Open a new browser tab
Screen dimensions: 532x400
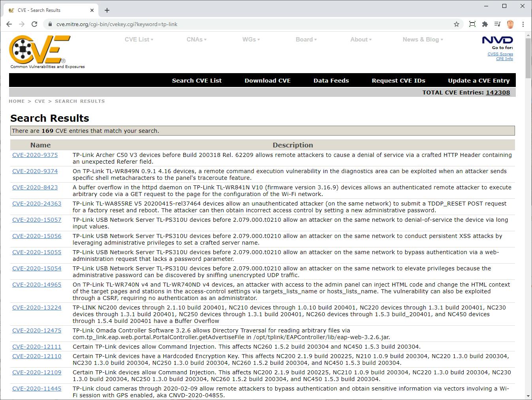(107, 10)
